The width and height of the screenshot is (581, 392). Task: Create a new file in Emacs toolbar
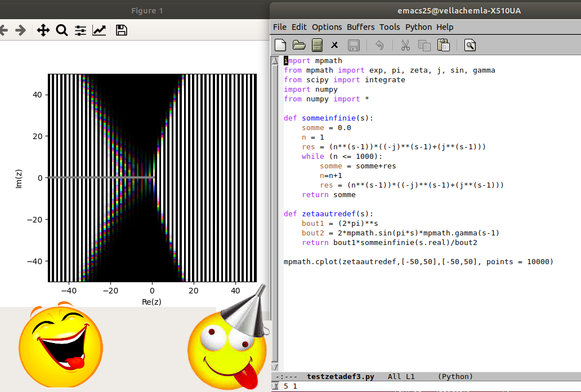click(280, 45)
